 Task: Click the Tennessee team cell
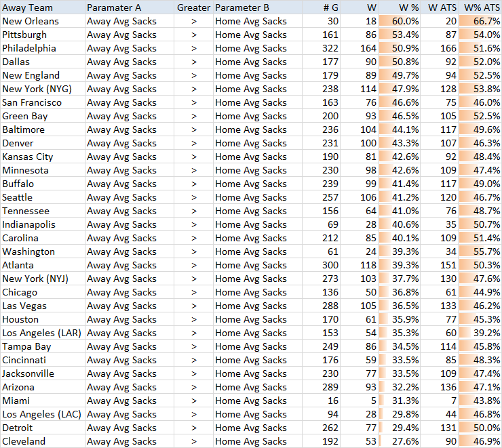[42, 211]
